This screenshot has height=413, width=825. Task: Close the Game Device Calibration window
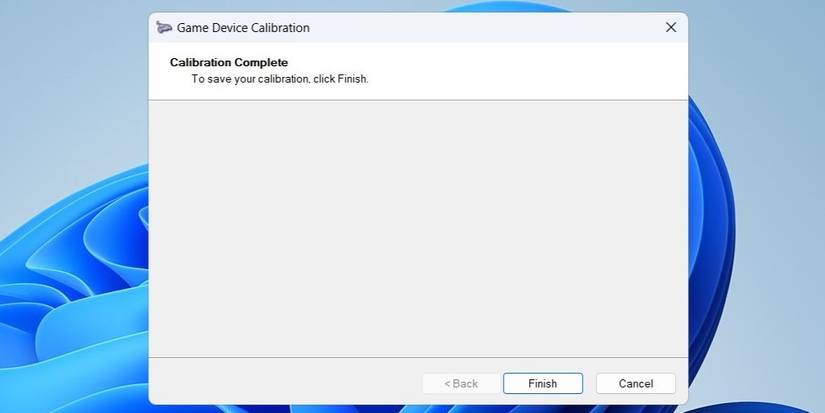pyautogui.click(x=671, y=28)
